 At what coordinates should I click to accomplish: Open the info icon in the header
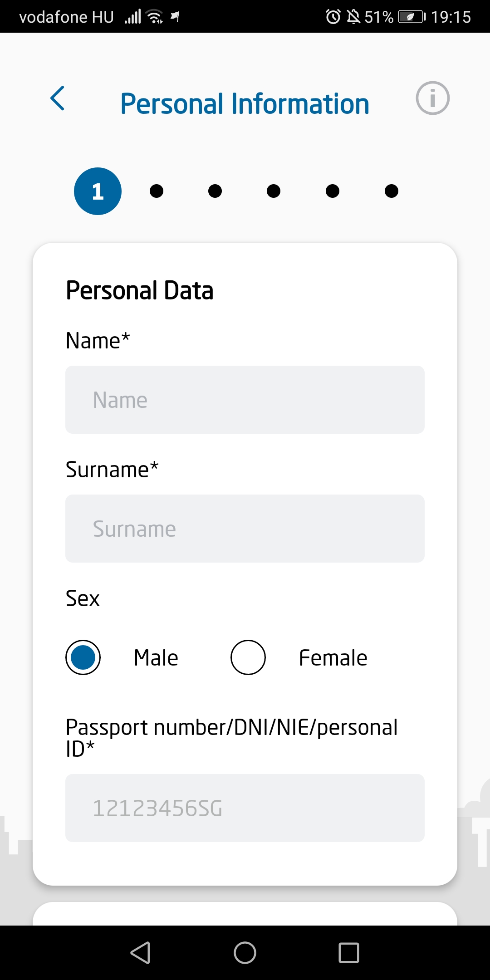coord(432,98)
